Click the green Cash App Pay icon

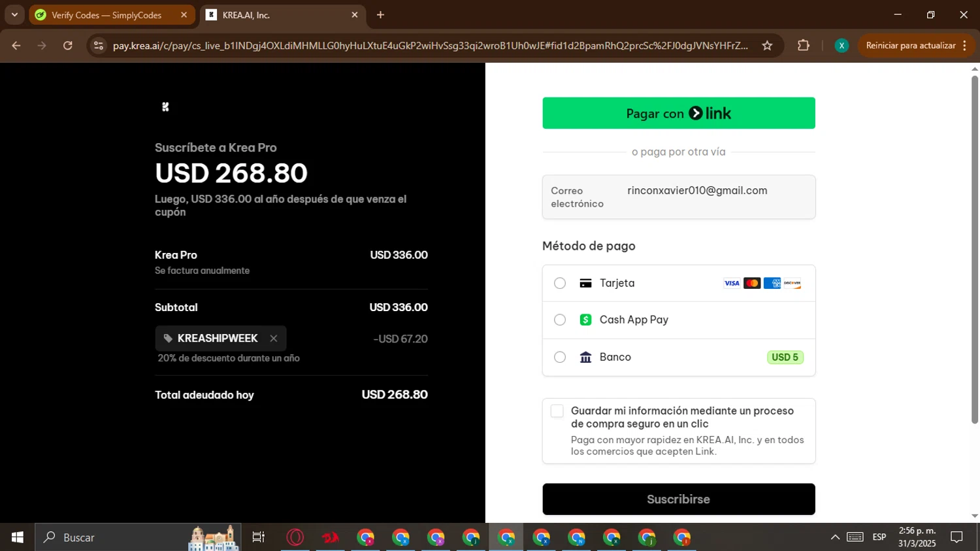(x=586, y=320)
